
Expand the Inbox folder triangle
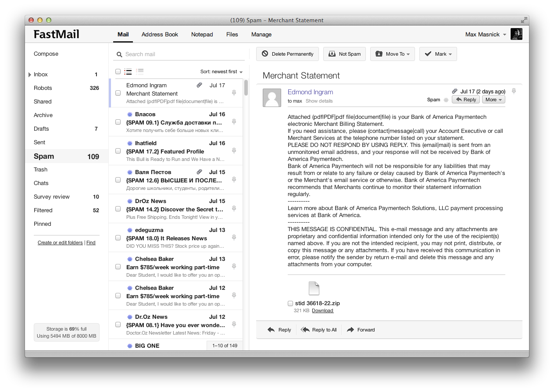[x=30, y=75]
